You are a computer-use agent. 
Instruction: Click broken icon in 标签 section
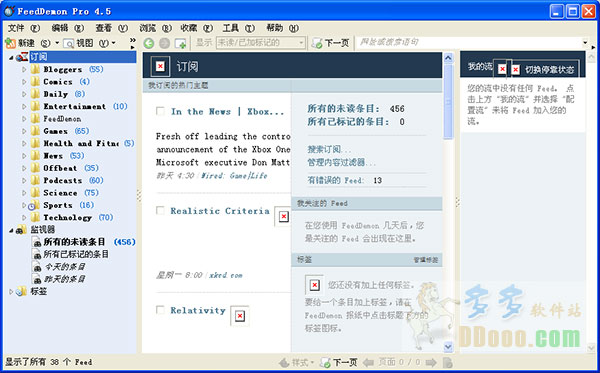tap(315, 285)
